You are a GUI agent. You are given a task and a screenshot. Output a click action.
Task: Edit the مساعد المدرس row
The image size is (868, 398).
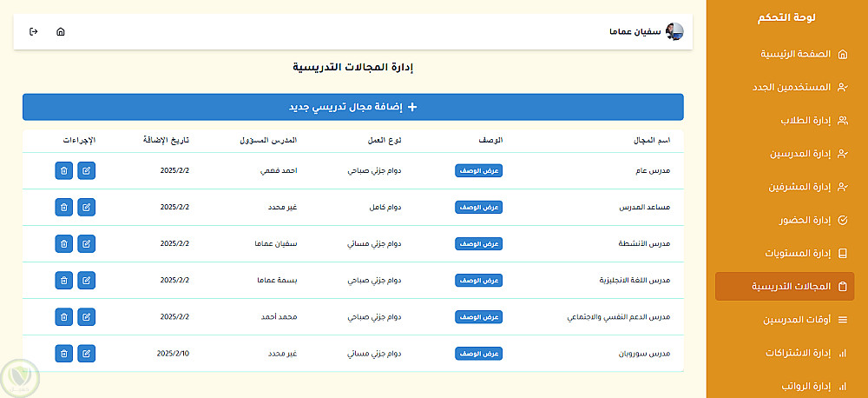pyautogui.click(x=86, y=208)
